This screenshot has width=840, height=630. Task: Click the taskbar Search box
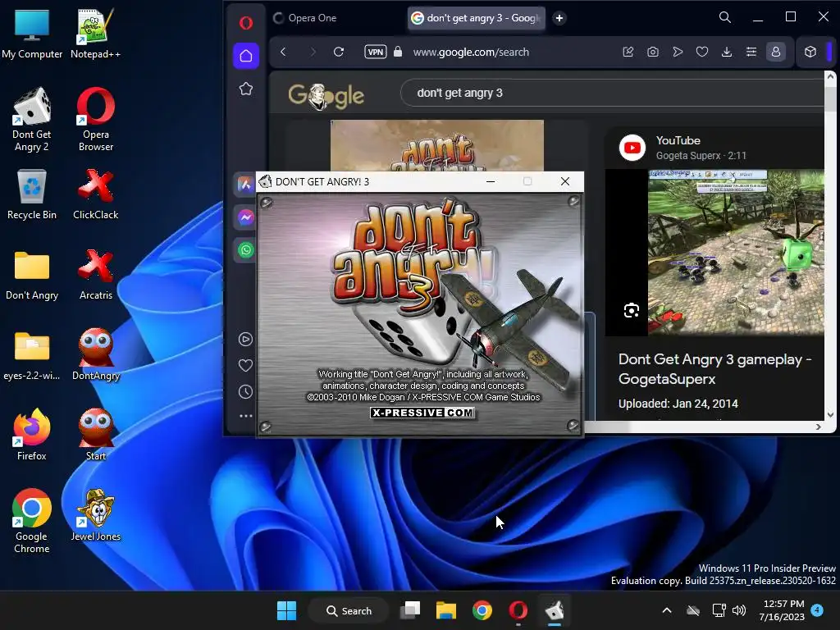point(348,610)
